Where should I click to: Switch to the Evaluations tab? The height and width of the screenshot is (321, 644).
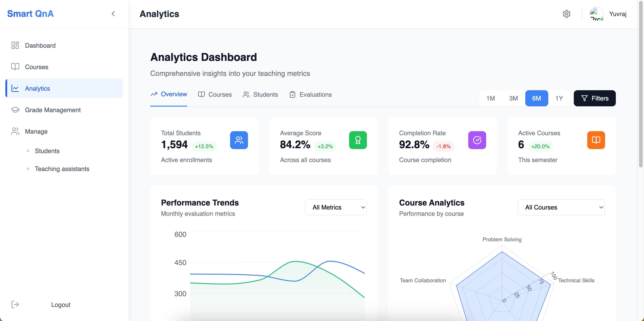coord(311,94)
